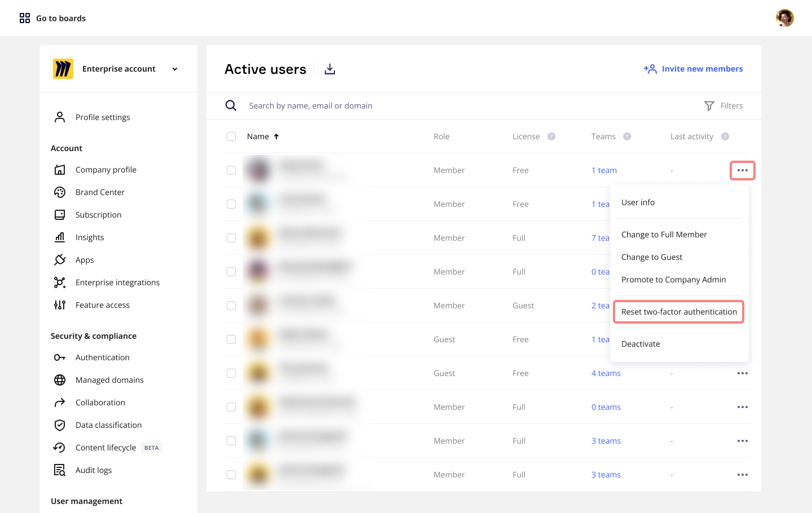Toggle the select-all checkbox beside Name

(x=231, y=136)
